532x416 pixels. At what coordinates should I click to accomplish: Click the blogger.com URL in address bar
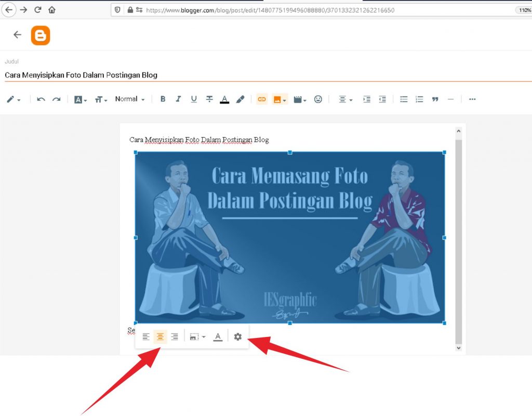[270, 10]
